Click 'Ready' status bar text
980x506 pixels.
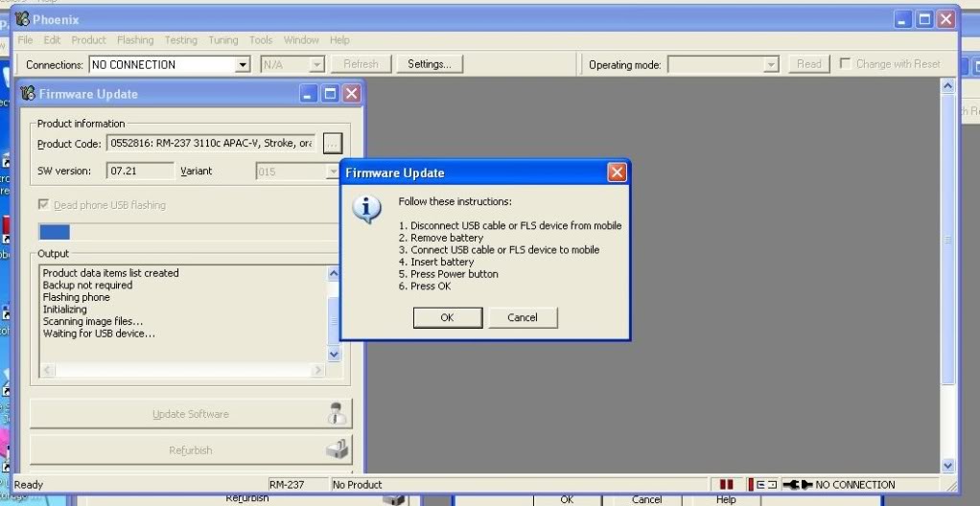28,485
